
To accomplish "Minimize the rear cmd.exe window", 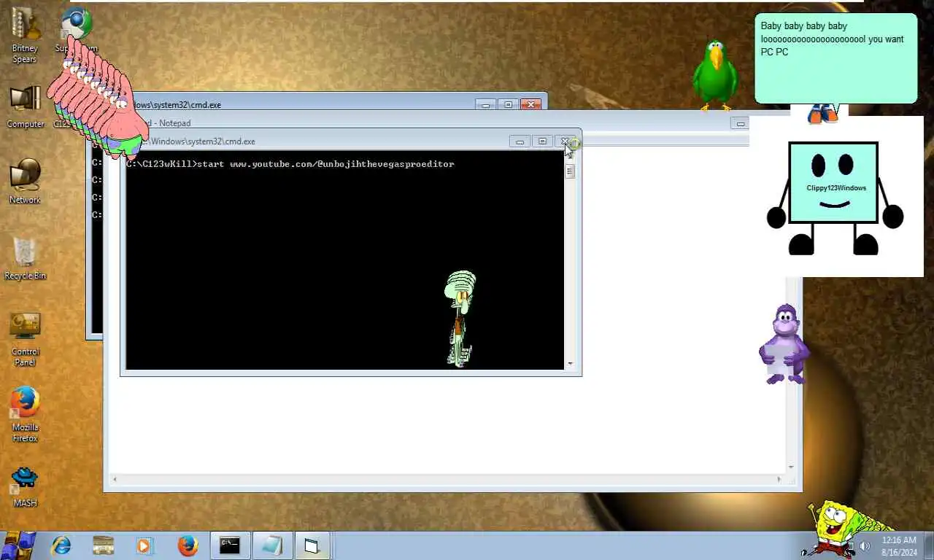I will coord(486,104).
